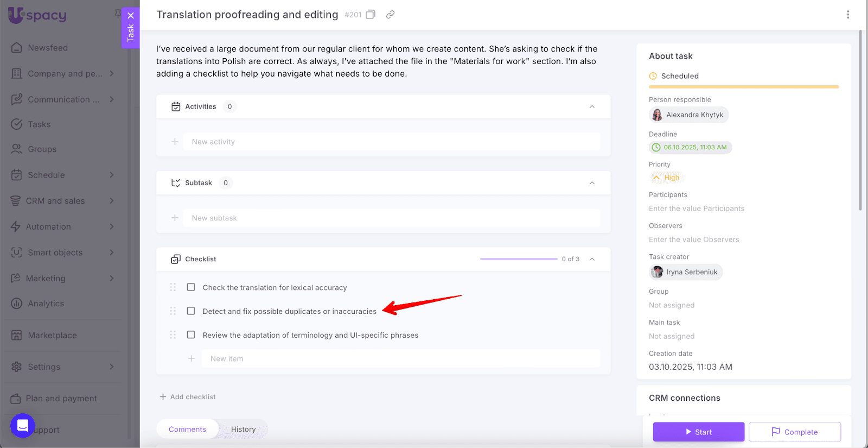Screen dimensions: 868x448
Task: Check 'Check the translation for lexical accuracy'
Action: (191, 287)
